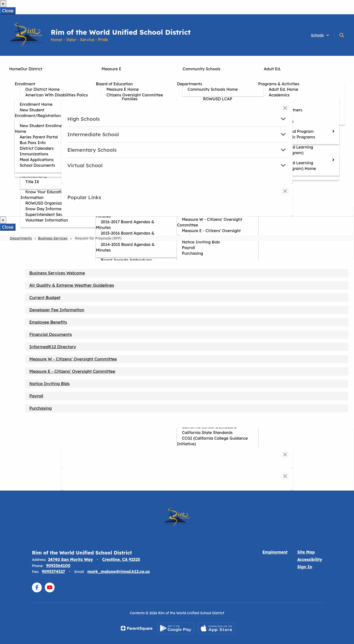Select Citizens Oversight Committee menu item

134,95
